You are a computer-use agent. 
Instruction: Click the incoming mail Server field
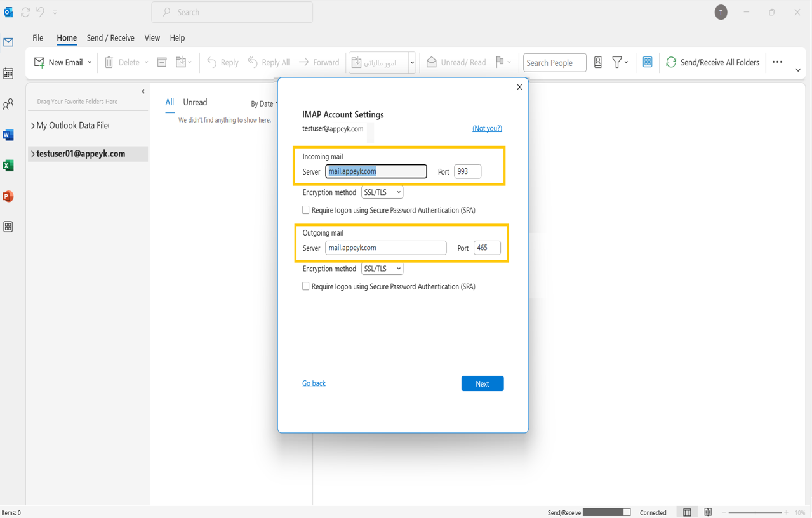(376, 171)
